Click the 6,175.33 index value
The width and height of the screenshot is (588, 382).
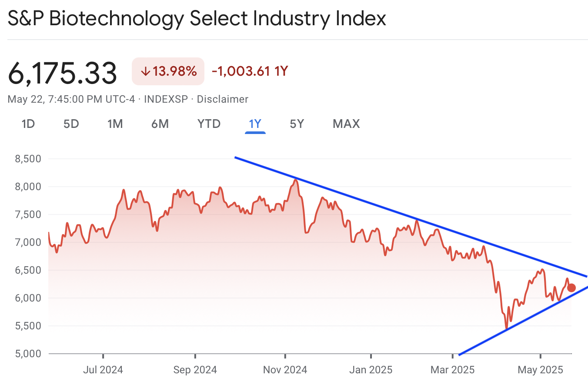point(63,72)
